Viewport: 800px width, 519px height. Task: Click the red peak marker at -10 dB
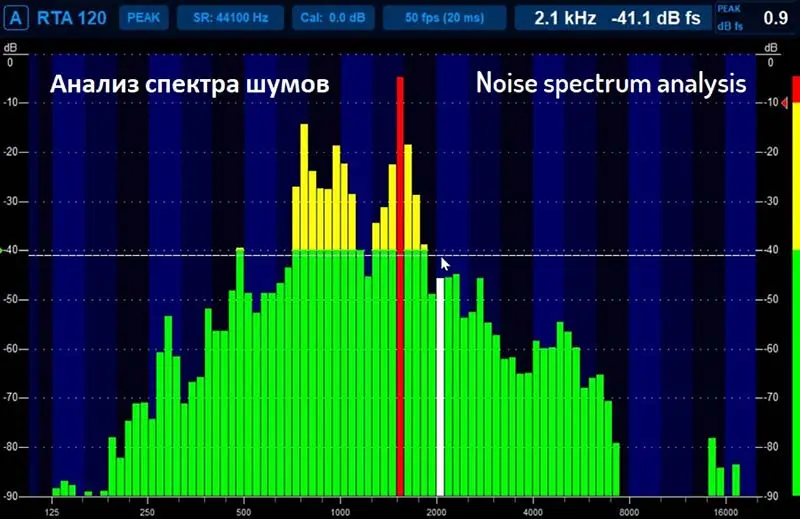coord(785,103)
